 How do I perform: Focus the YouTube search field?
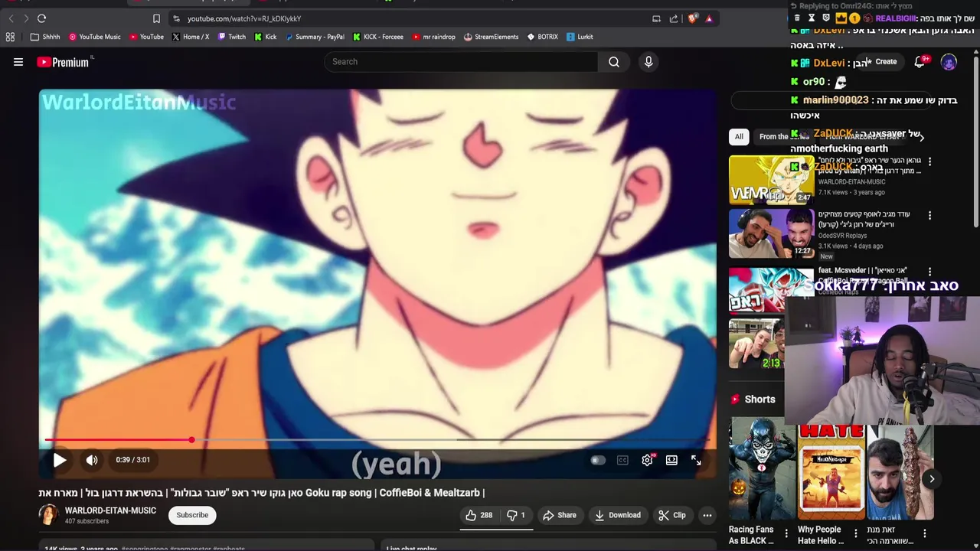(x=461, y=62)
